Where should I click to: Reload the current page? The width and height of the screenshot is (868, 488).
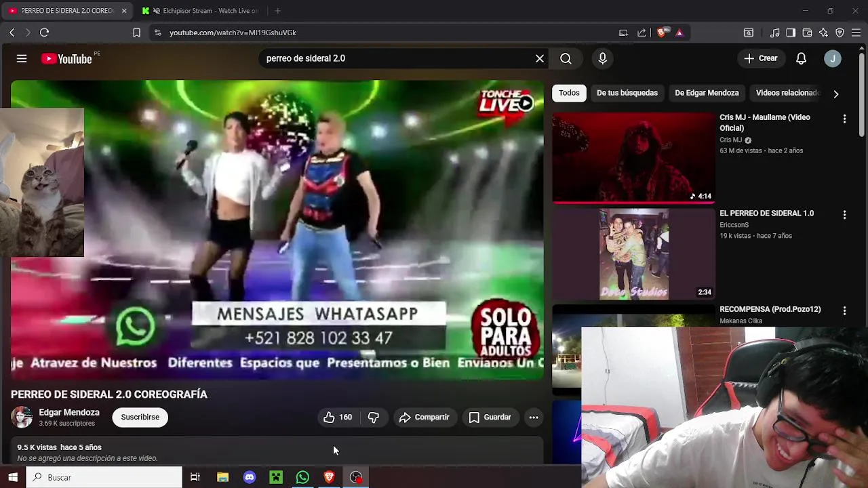44,33
